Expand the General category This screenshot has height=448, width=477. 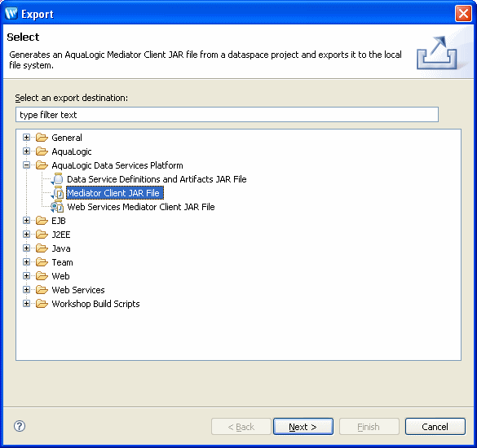point(26,138)
